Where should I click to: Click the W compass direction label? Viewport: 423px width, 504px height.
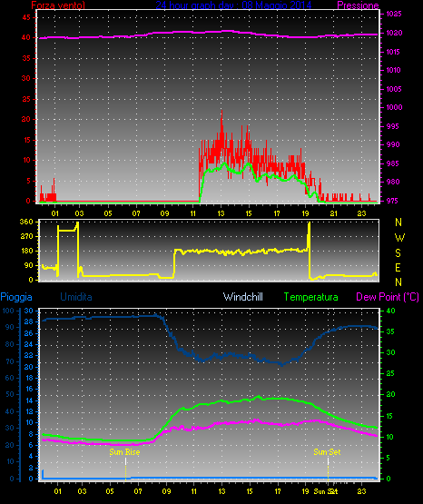pyautogui.click(x=399, y=238)
